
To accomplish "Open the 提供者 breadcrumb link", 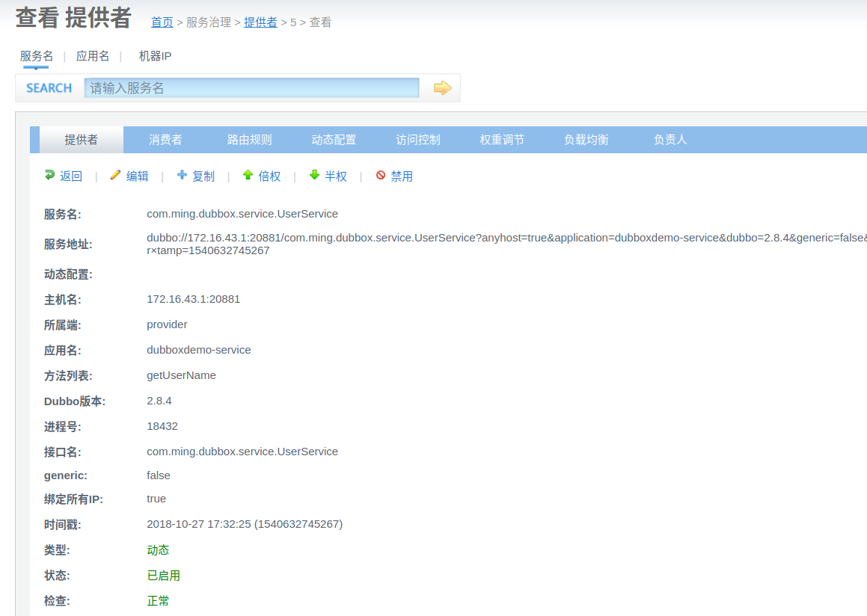I will pos(260,22).
